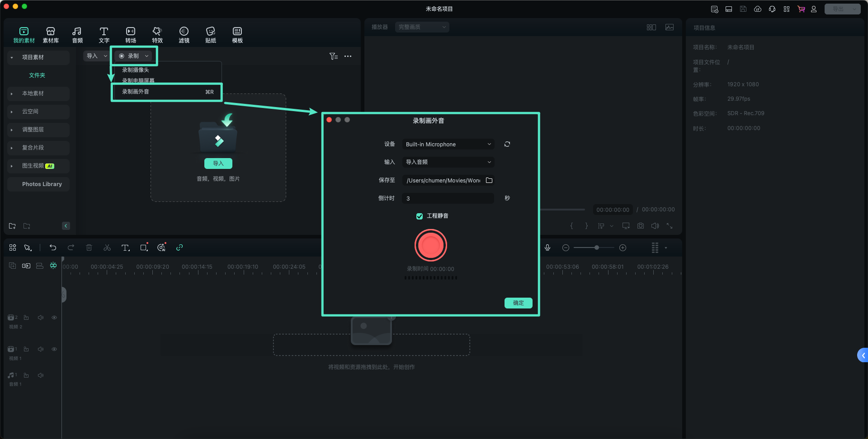Click the timeline zoom slider handle
Image resolution: width=868 pixels, height=439 pixels.
point(597,248)
